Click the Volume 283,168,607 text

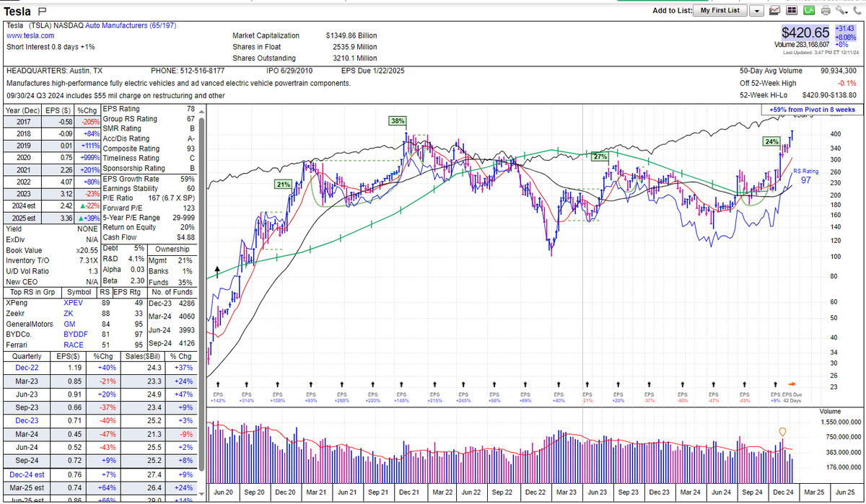(801, 45)
